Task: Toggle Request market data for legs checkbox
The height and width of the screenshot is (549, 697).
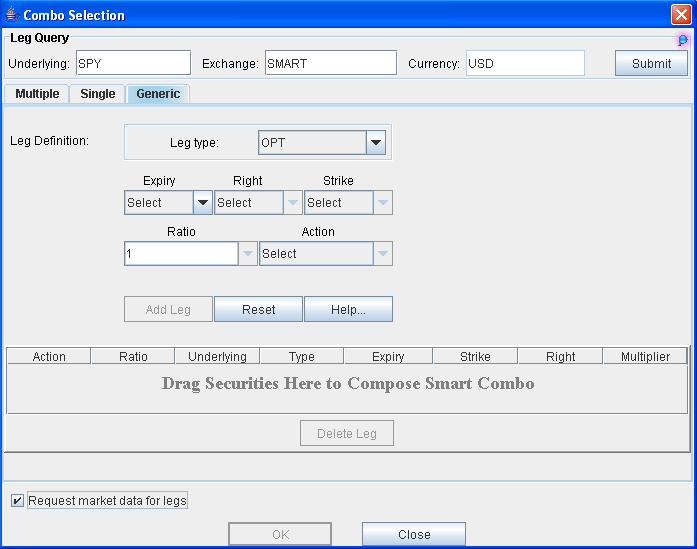Action: tap(17, 501)
